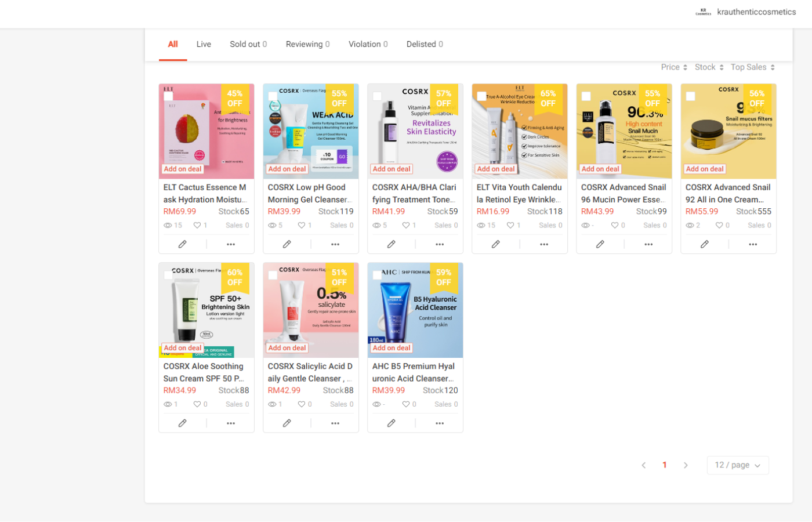Image resolution: width=812 pixels, height=522 pixels.
Task: Click Add on deal for COSRX Snail 92 Cream
Action: [705, 169]
